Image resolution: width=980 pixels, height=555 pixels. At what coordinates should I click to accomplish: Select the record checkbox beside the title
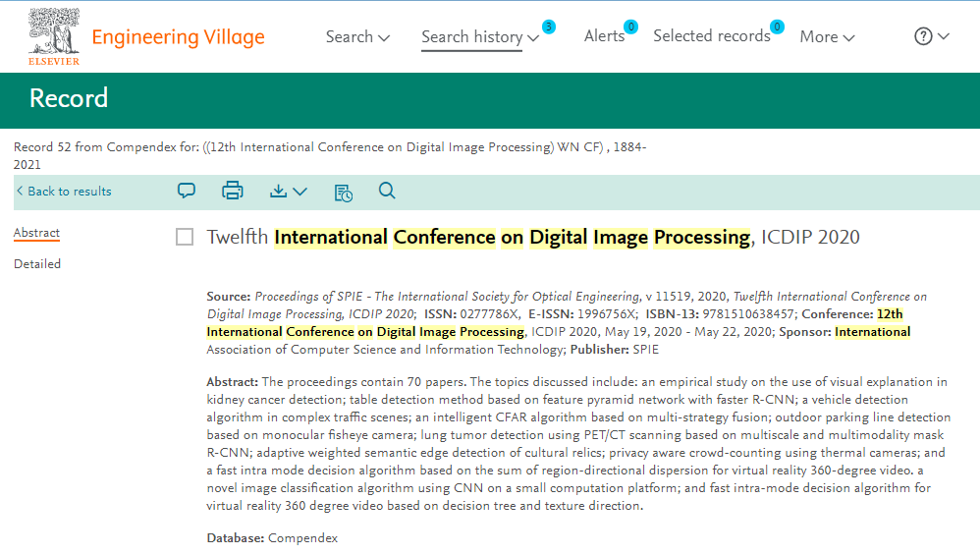click(185, 237)
